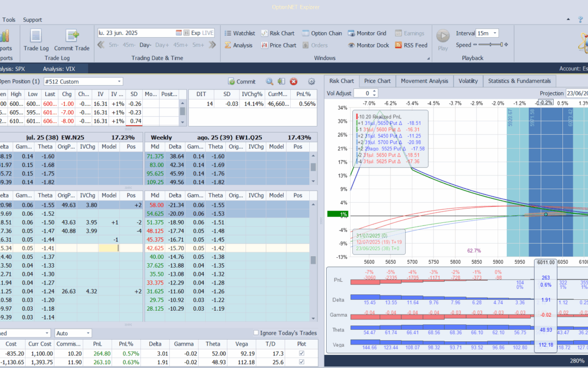Open the RSS Feed window

pos(411,45)
